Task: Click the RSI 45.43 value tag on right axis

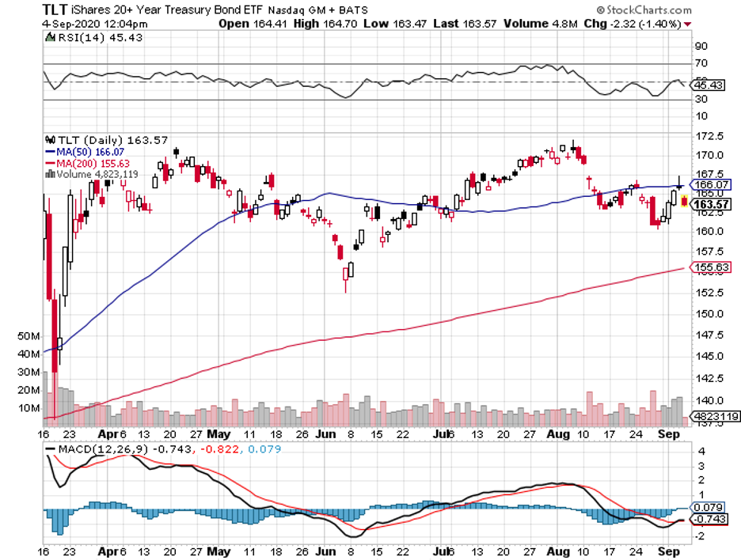Action: coord(708,85)
